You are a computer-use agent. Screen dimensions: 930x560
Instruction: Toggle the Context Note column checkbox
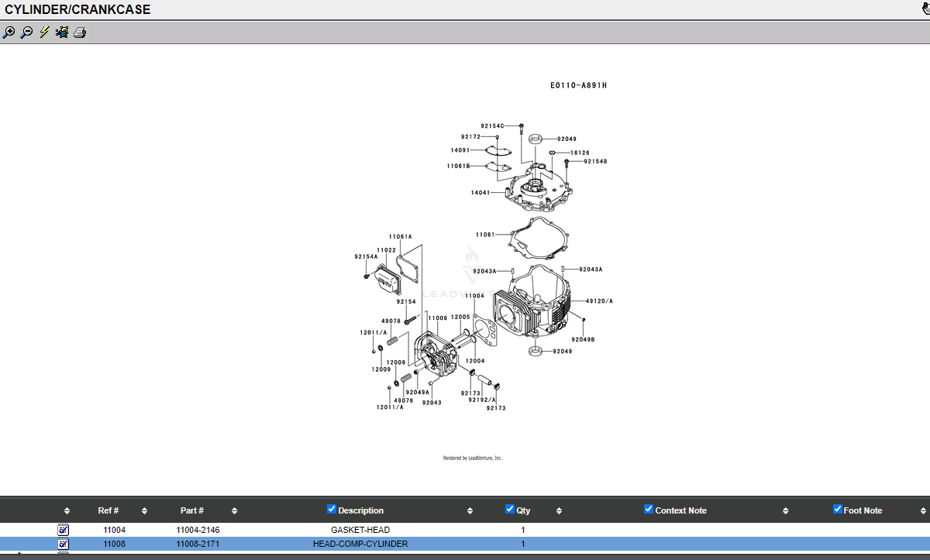(649, 509)
